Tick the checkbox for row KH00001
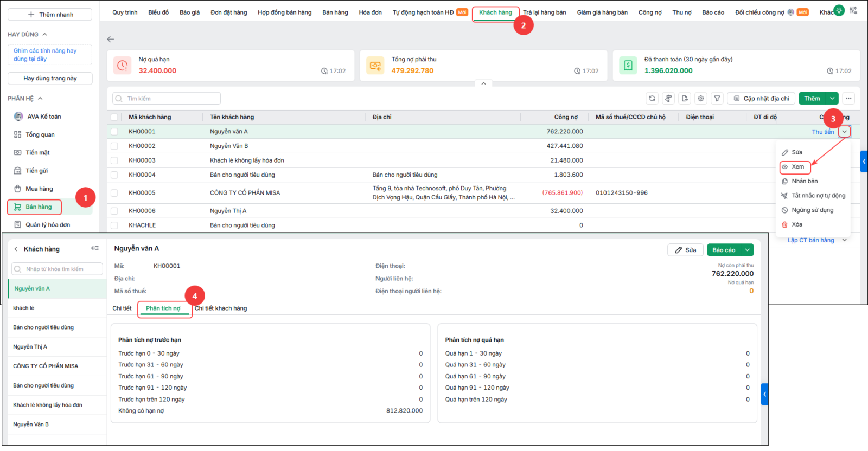868x451 pixels. coord(114,132)
